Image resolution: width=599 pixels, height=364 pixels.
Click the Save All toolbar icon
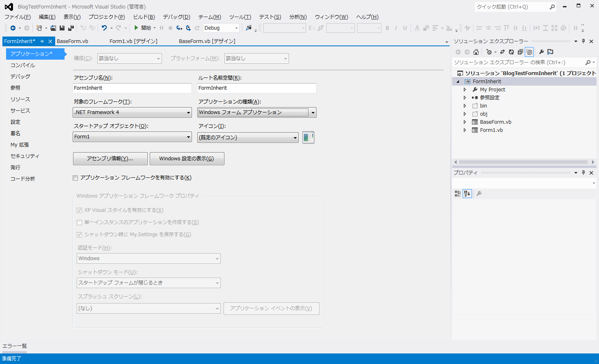pos(71,28)
